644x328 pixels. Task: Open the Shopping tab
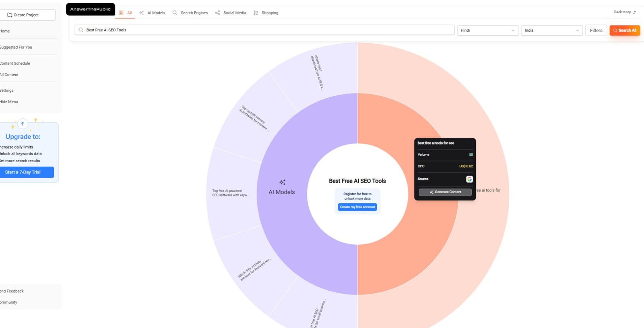click(x=266, y=13)
